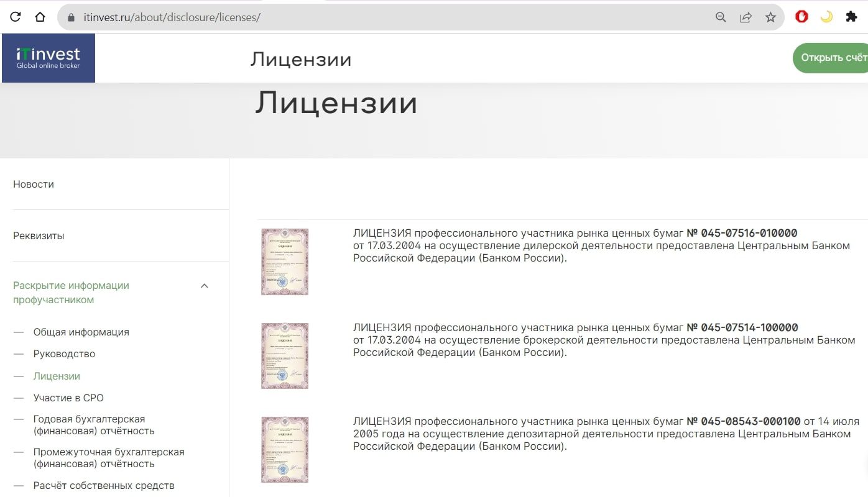Open Участие в СРО item

coord(68,398)
